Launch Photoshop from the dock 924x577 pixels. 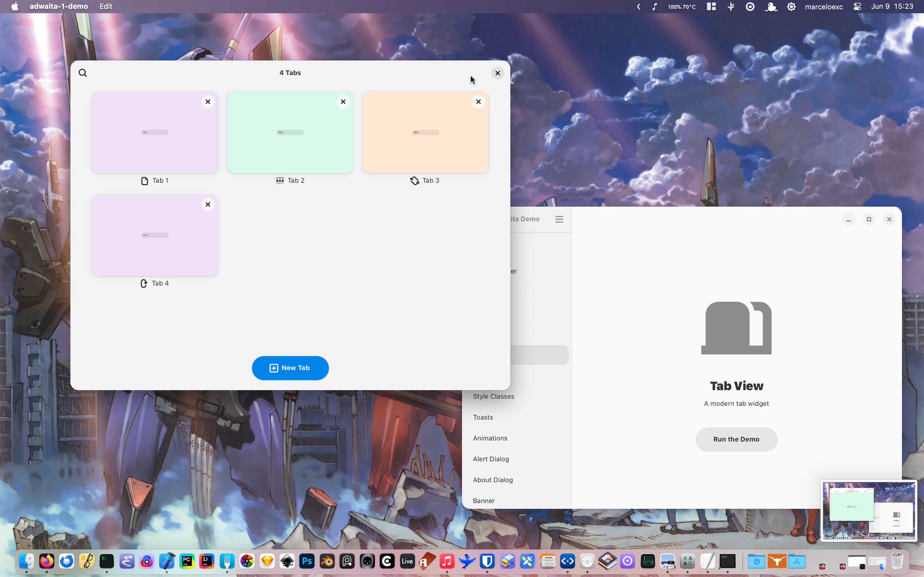[307, 561]
